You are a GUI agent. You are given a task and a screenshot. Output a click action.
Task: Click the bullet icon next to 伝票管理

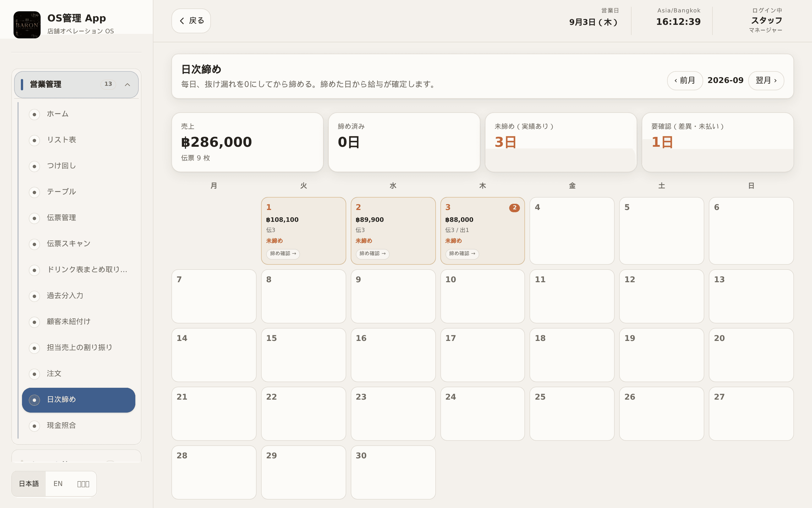click(34, 218)
